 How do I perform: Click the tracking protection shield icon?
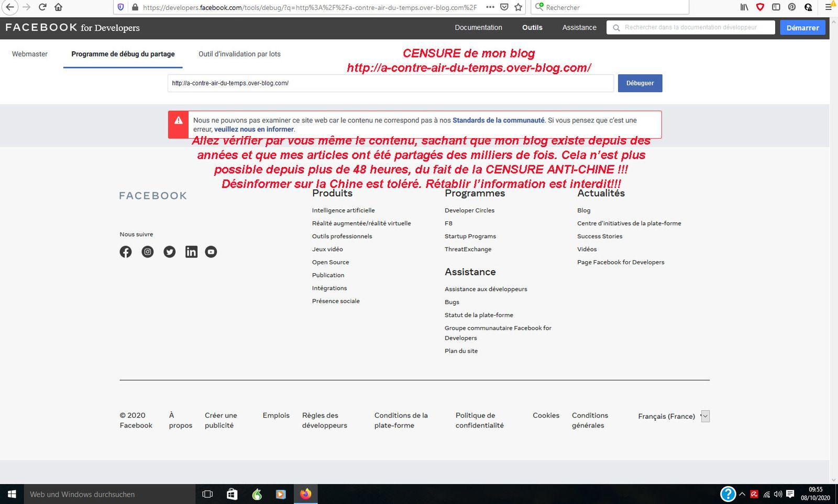(121, 7)
